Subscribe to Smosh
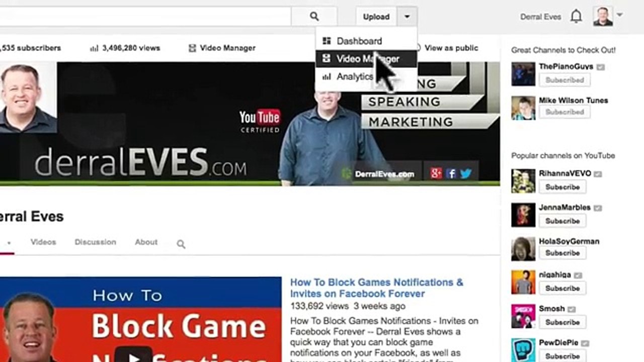Screen dimensions: 644x362 tap(562, 322)
